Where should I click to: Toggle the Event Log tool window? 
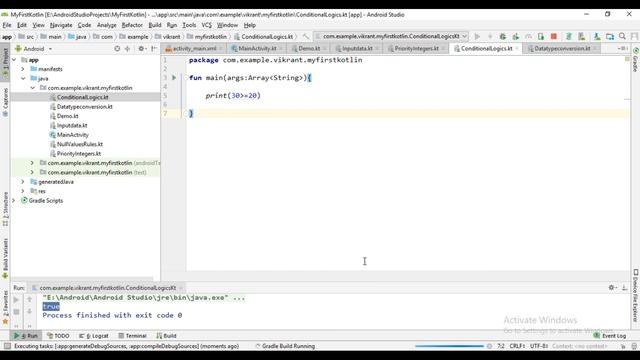point(609,336)
